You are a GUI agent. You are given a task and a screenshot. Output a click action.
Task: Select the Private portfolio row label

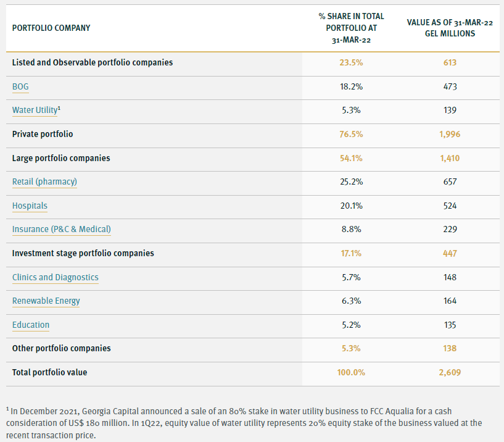coord(43,134)
